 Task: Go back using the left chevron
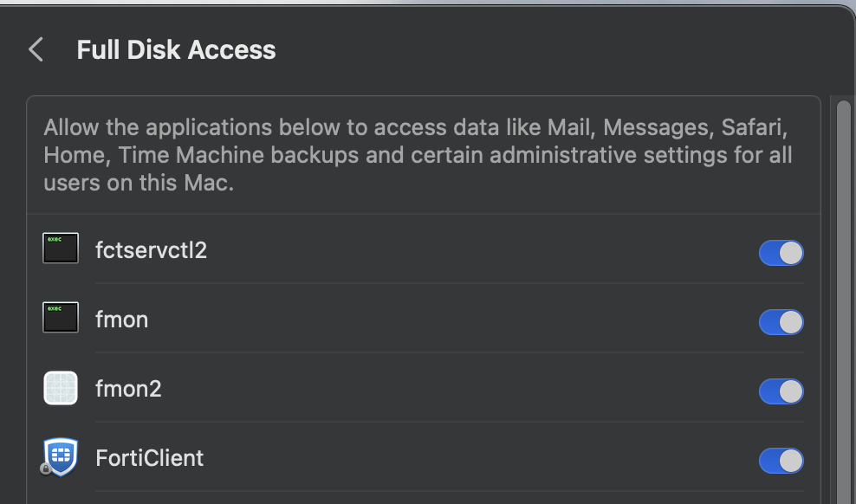pyautogui.click(x=36, y=49)
